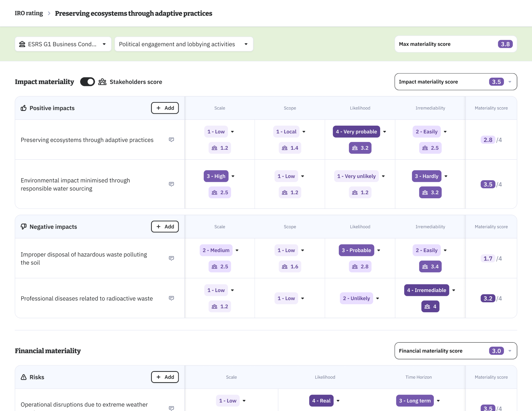
Task: Open comment icon for hazardous waste row
Action: 171,258
